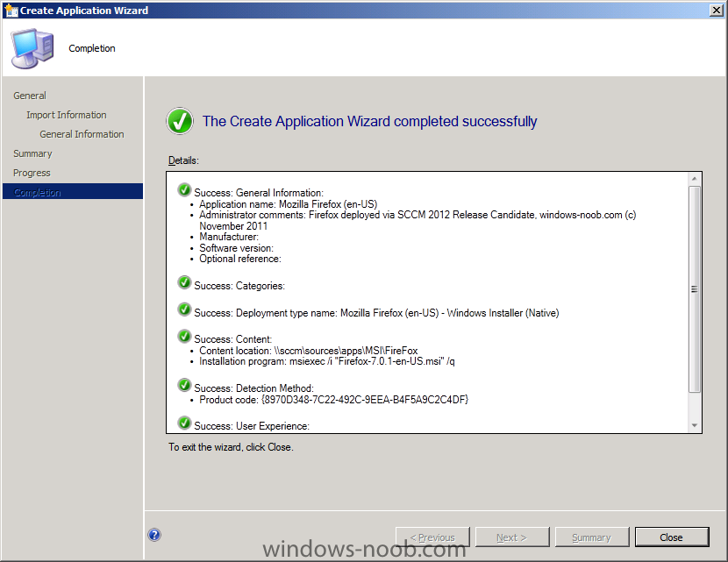Click the large green success checkmark icon
This screenshot has height=562, width=728.
180,121
